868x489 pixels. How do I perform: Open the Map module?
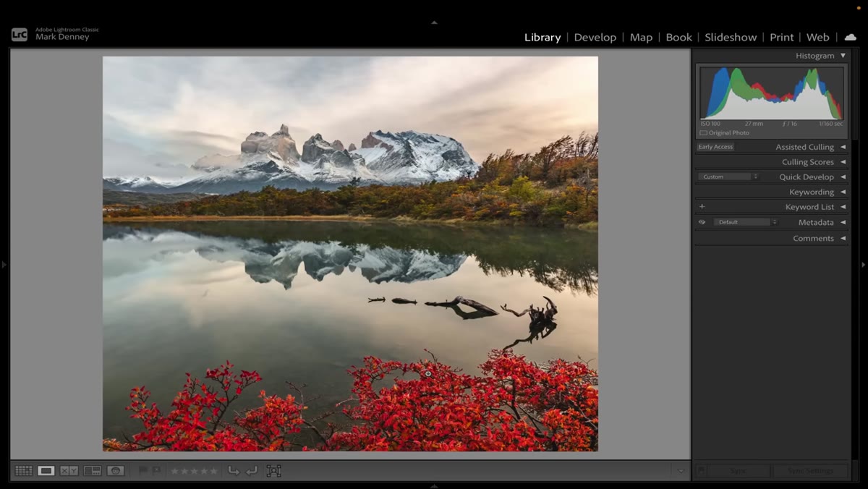tap(641, 38)
